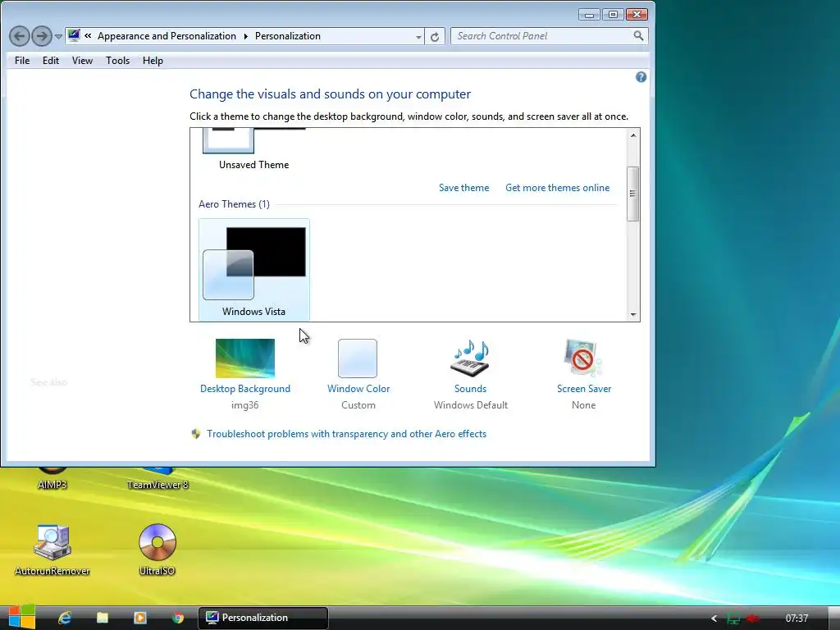Screen dimensions: 840x630
Task: Maximize the Personalization window
Action: pyautogui.click(x=613, y=15)
